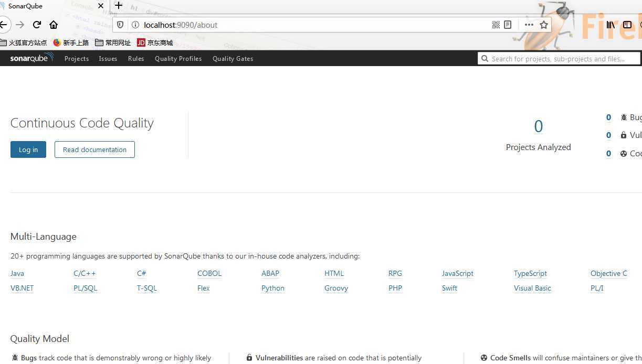Click the Quality Model section heading

(40, 339)
